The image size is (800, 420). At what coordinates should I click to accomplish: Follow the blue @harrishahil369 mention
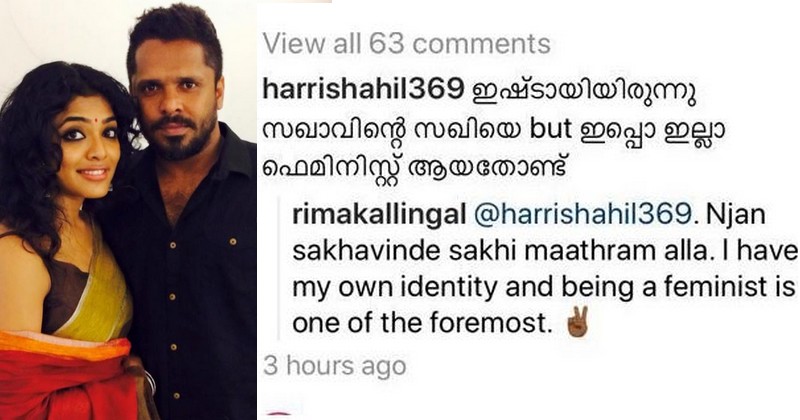[582, 215]
